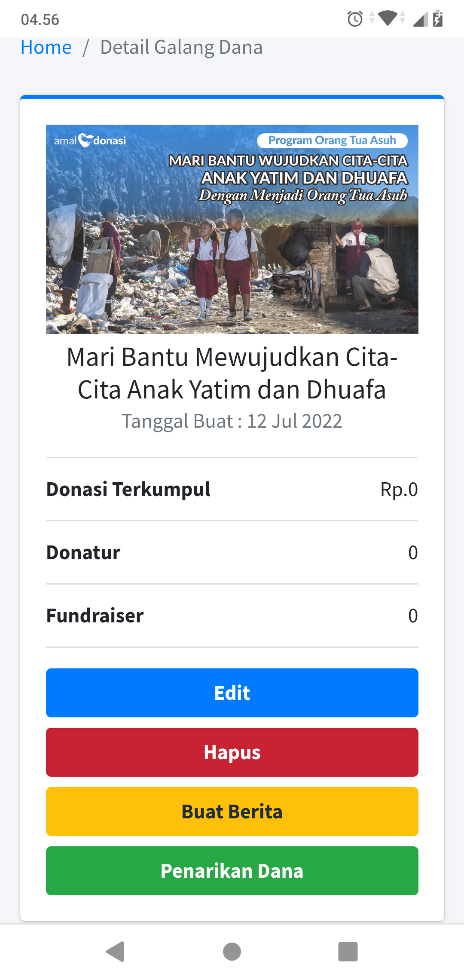Tap the campaign title heading text
The image size is (464, 980).
click(232, 373)
